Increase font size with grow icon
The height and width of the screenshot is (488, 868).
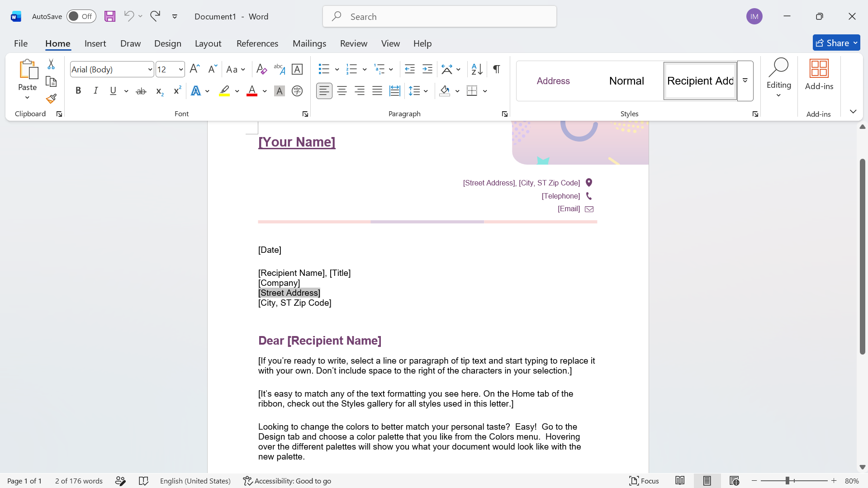pyautogui.click(x=194, y=69)
